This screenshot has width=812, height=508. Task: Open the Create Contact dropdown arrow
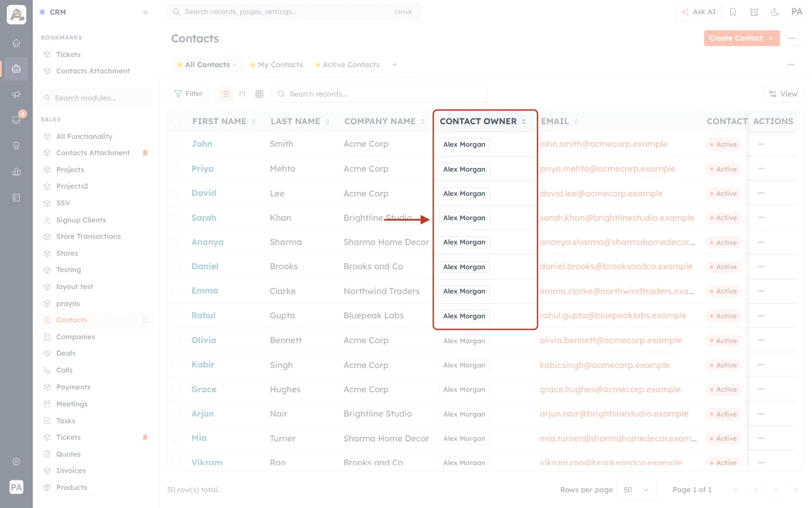771,38
